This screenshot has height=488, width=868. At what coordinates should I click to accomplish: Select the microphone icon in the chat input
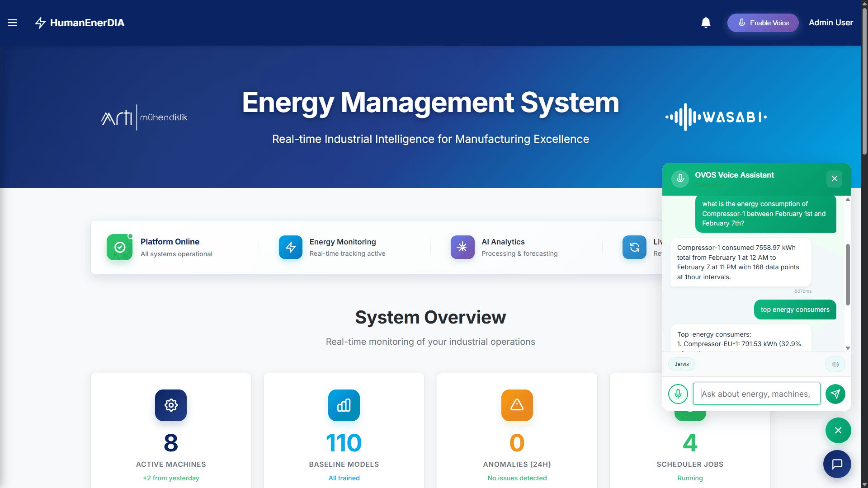pos(678,394)
